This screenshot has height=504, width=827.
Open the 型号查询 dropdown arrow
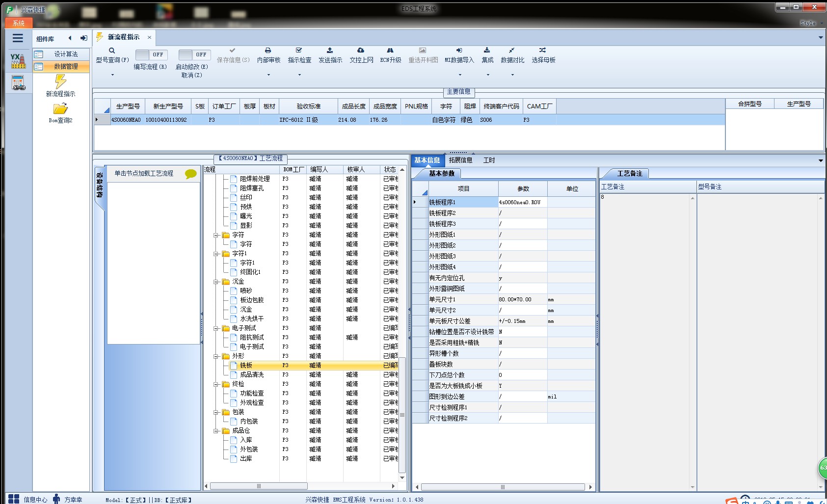(112, 75)
